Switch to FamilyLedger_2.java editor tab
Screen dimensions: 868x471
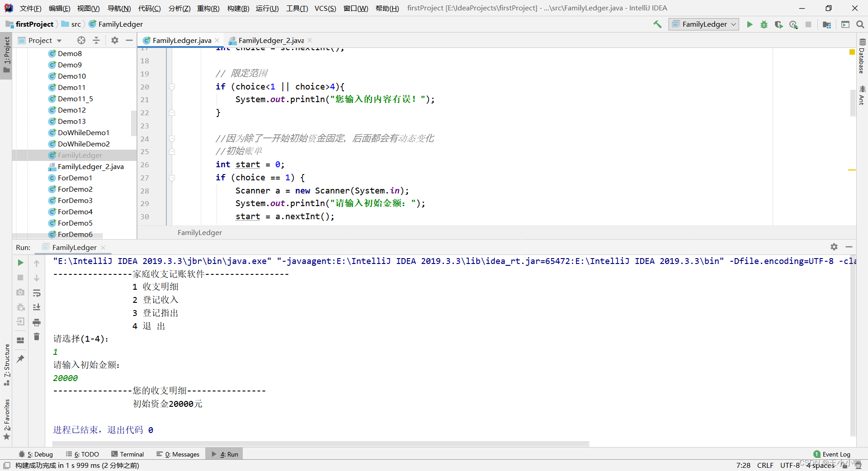[x=271, y=40]
